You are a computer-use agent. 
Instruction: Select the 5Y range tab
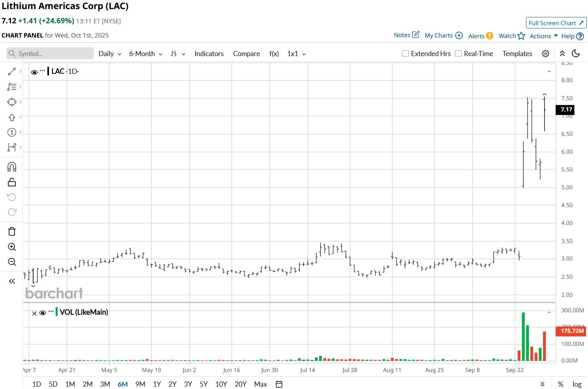point(203,384)
